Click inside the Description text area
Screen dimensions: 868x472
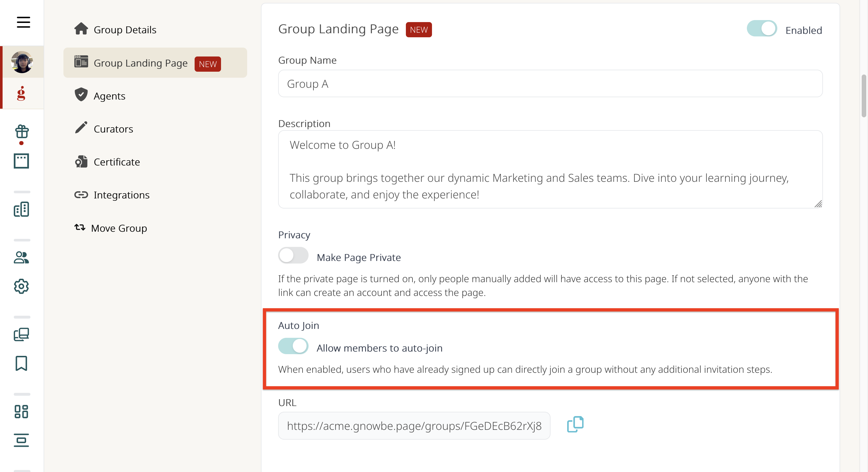tap(550, 169)
